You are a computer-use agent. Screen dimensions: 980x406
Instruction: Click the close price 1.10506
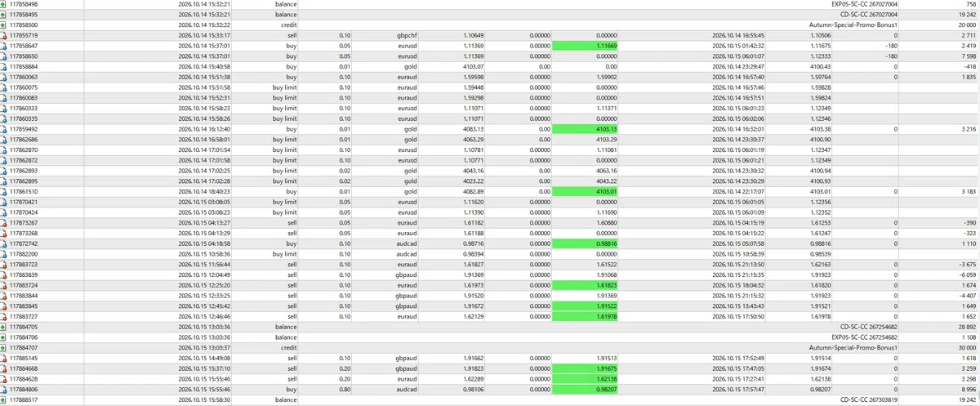point(820,36)
